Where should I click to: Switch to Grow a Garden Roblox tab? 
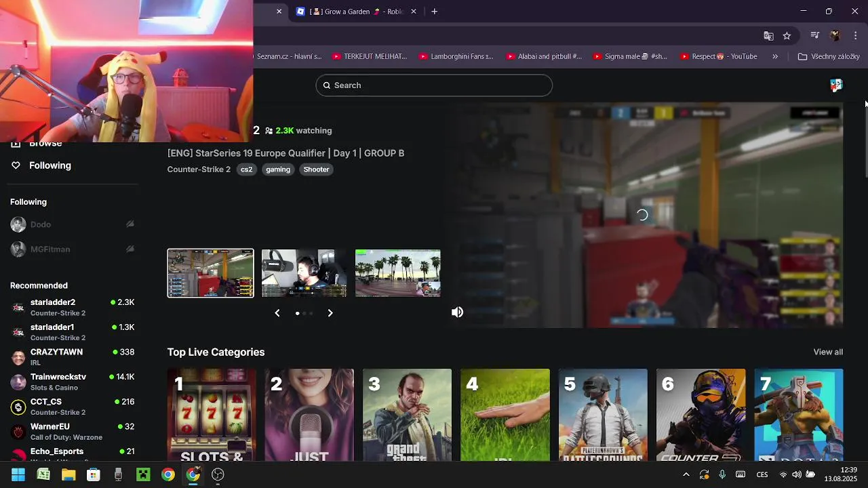point(356,12)
